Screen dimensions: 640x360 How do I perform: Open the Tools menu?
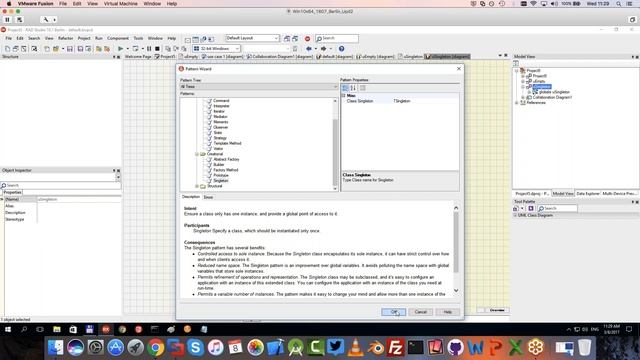138,38
